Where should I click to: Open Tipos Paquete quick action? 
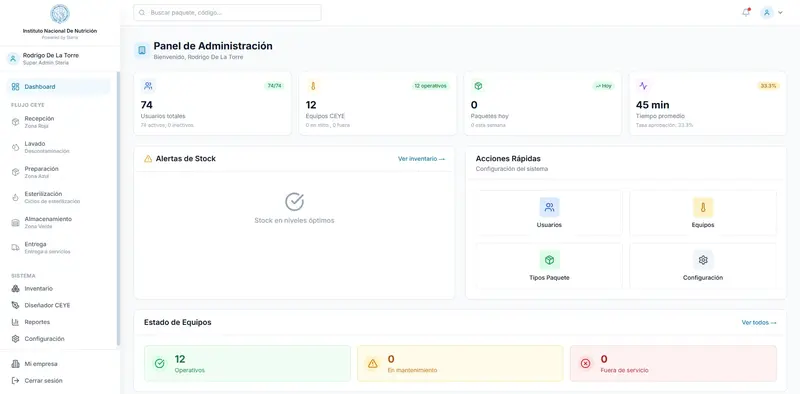point(549,266)
